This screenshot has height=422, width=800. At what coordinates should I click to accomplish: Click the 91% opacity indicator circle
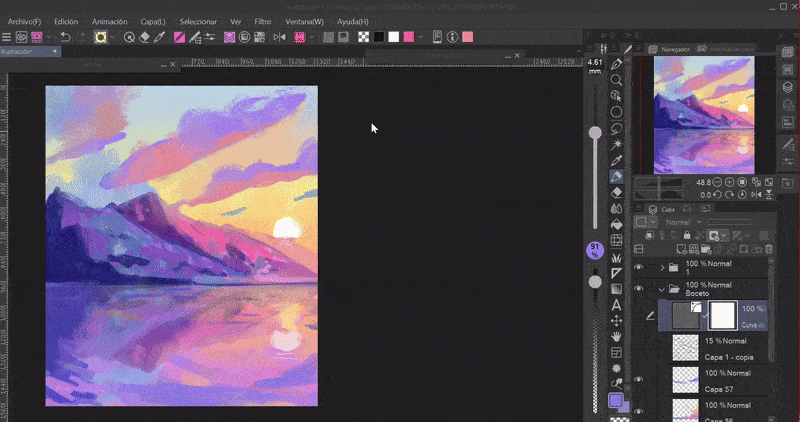click(595, 251)
